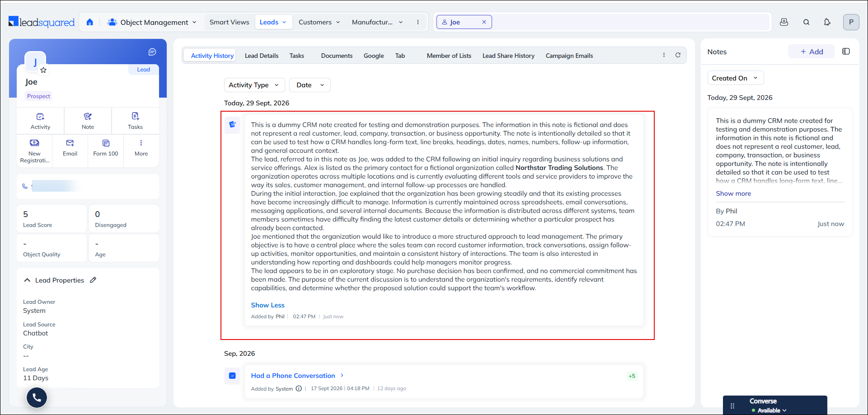
Task: Star Joe as a favorite lead
Action: [x=43, y=70]
